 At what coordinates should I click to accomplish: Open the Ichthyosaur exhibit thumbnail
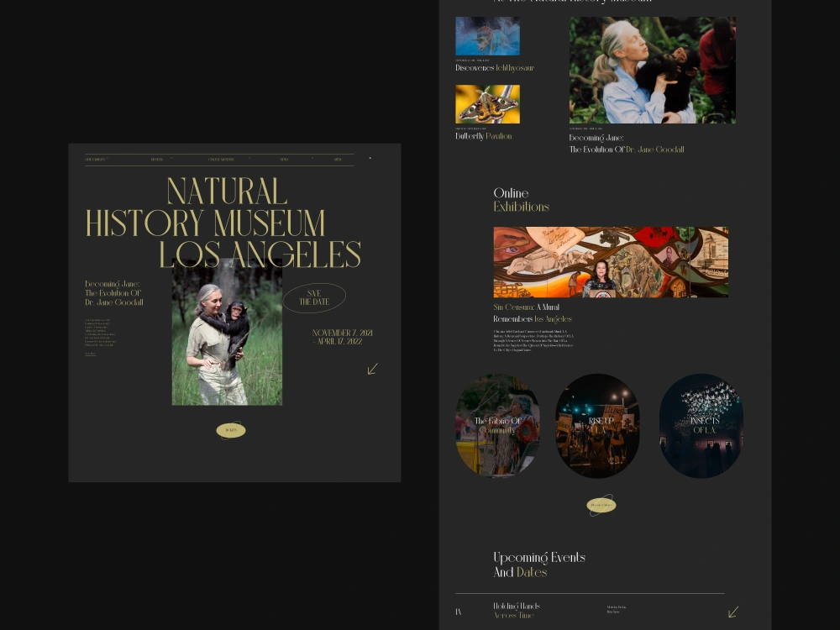click(487, 36)
